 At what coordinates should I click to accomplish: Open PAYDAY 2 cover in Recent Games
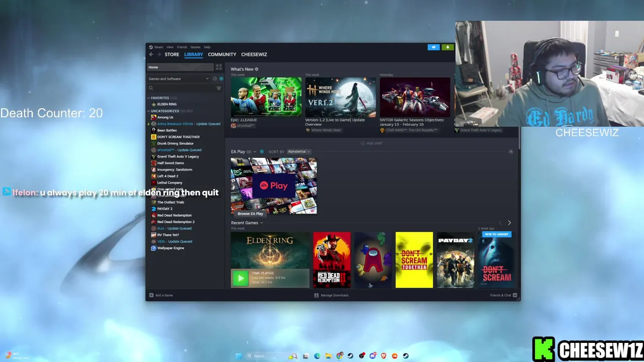pyautogui.click(x=455, y=260)
